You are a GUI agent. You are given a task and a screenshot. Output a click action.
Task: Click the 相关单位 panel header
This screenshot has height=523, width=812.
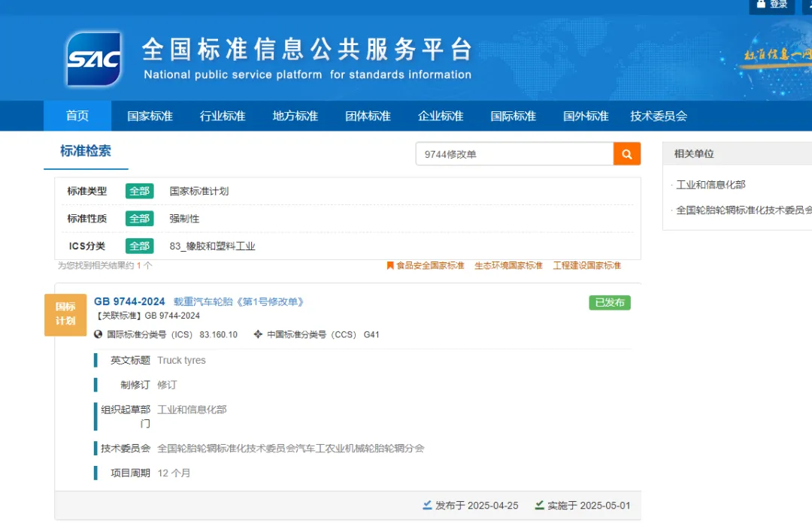pyautogui.click(x=738, y=154)
